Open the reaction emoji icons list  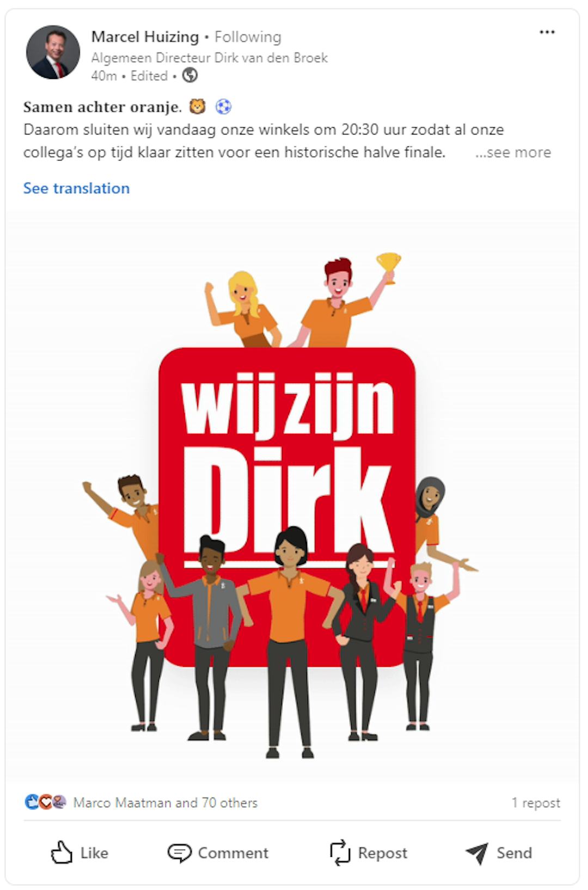pyautogui.click(x=45, y=802)
